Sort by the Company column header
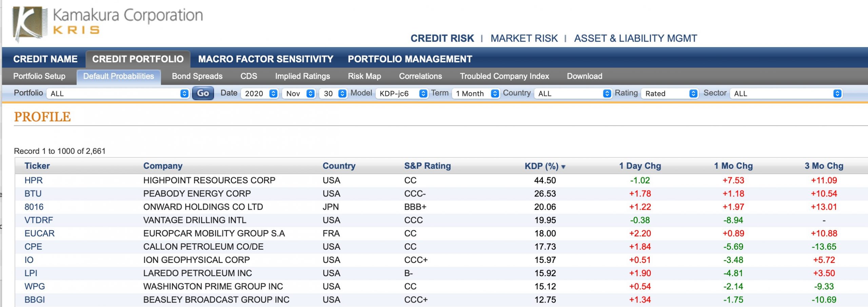 [x=163, y=166]
